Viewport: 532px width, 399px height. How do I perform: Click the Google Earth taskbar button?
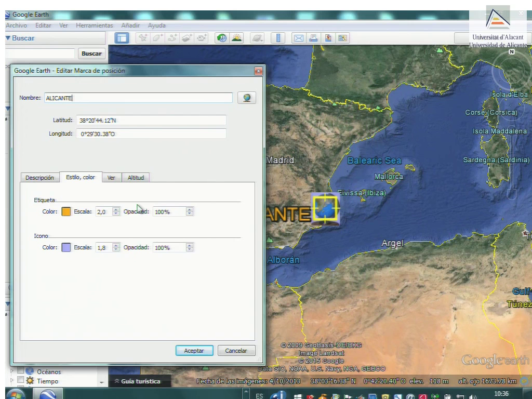48,394
